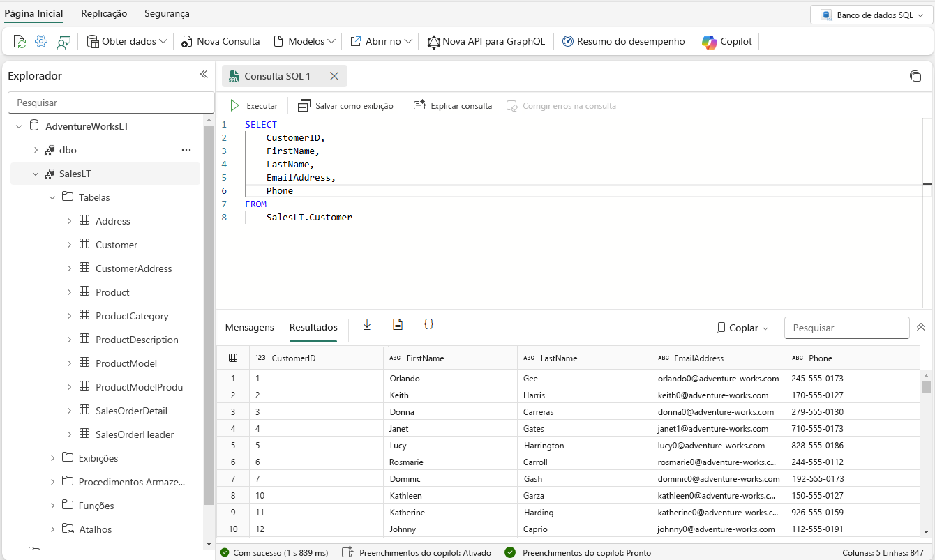
Task: Open the Copiar dropdown
Action: (742, 328)
